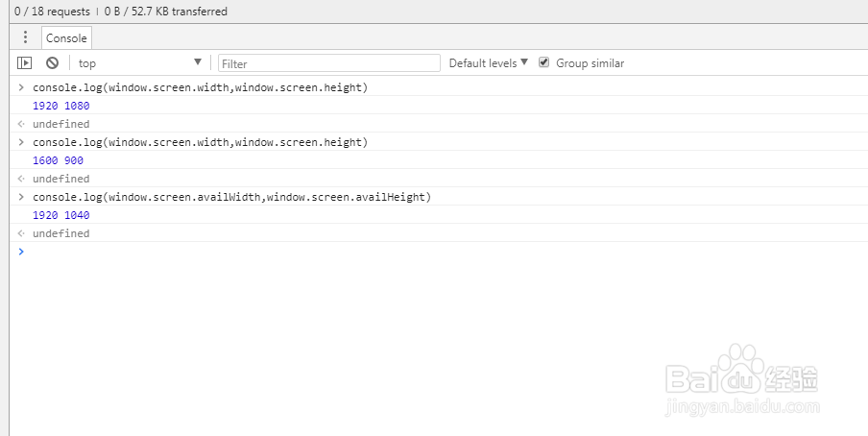Click the "1920 1040" output line
The width and height of the screenshot is (868, 436).
click(x=60, y=215)
